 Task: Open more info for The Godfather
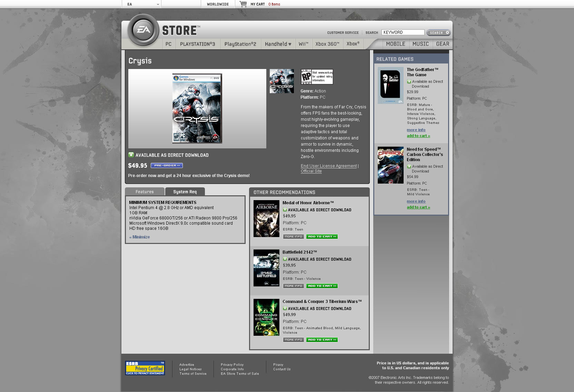[416, 130]
